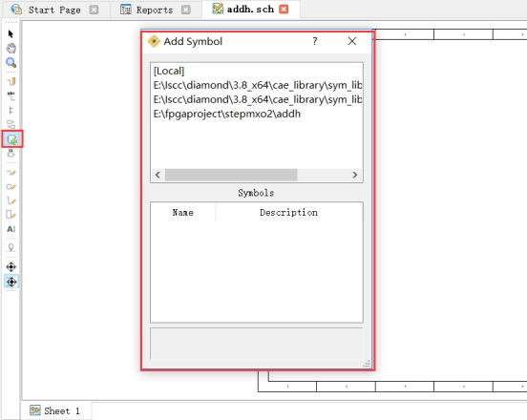
Task: Toggle the highlighted lower crosshair tool
Action: point(11,282)
